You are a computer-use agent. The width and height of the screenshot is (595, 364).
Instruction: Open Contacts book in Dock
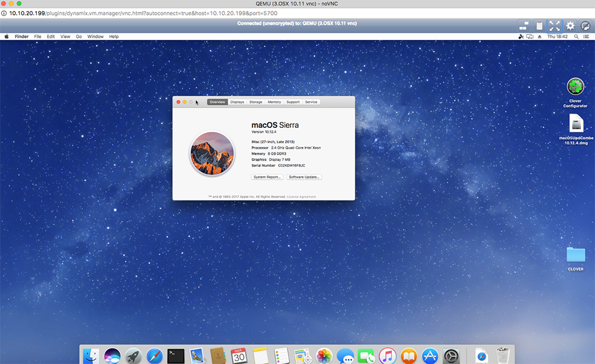218,356
